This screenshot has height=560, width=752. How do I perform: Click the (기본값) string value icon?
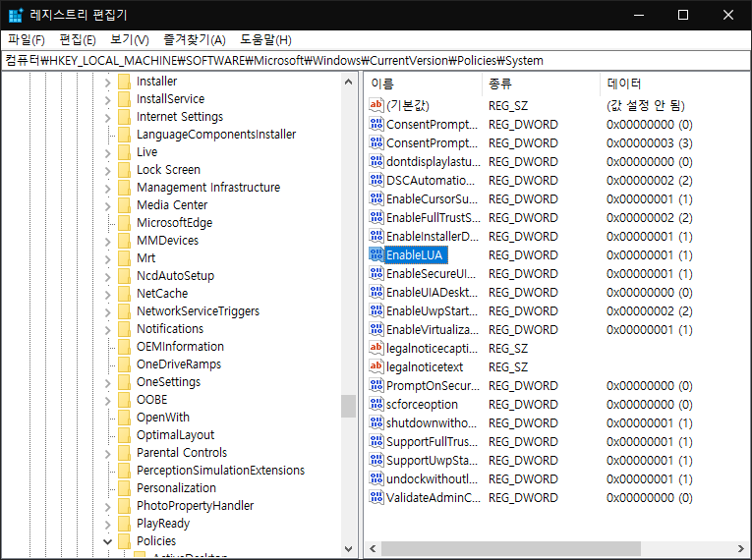pyautogui.click(x=376, y=105)
